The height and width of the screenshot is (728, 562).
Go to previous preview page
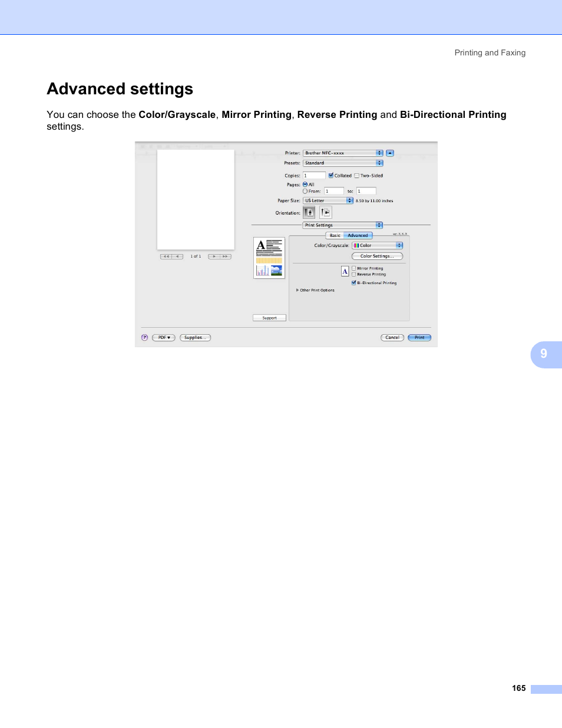point(178,256)
